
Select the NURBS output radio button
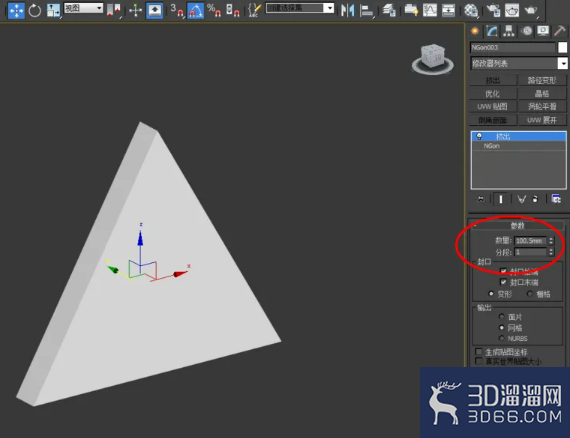(x=502, y=338)
